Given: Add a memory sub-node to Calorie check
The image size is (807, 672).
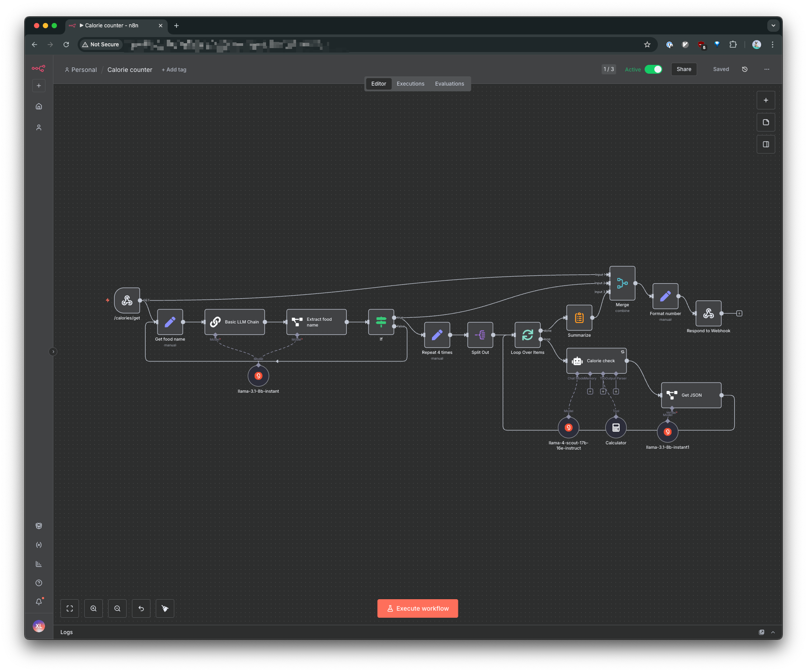Looking at the screenshot, I should (x=590, y=391).
